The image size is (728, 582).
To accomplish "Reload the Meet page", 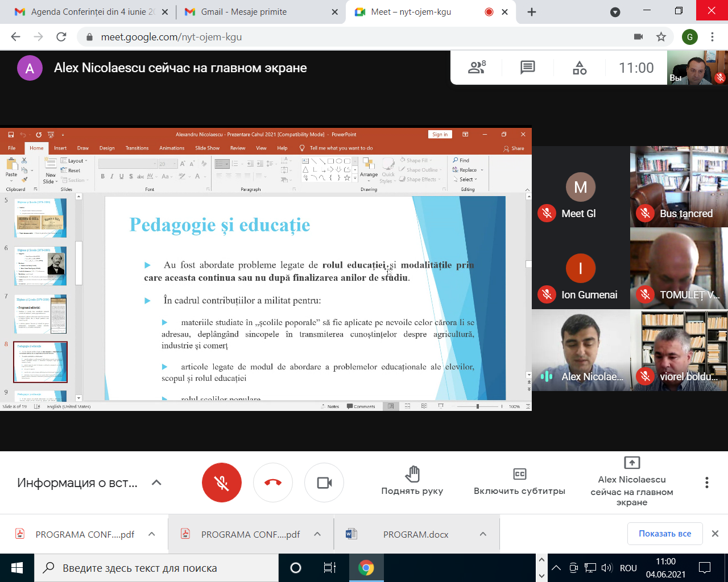I will (61, 37).
